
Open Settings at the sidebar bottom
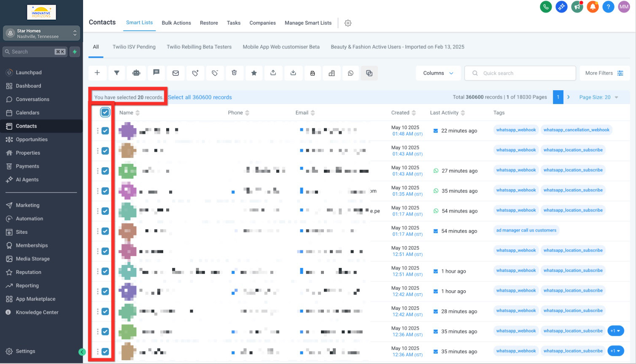pos(25,351)
